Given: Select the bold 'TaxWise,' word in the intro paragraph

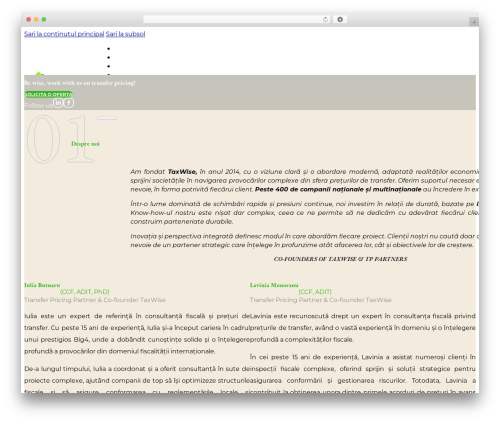Looking at the screenshot, I should click(182, 172).
